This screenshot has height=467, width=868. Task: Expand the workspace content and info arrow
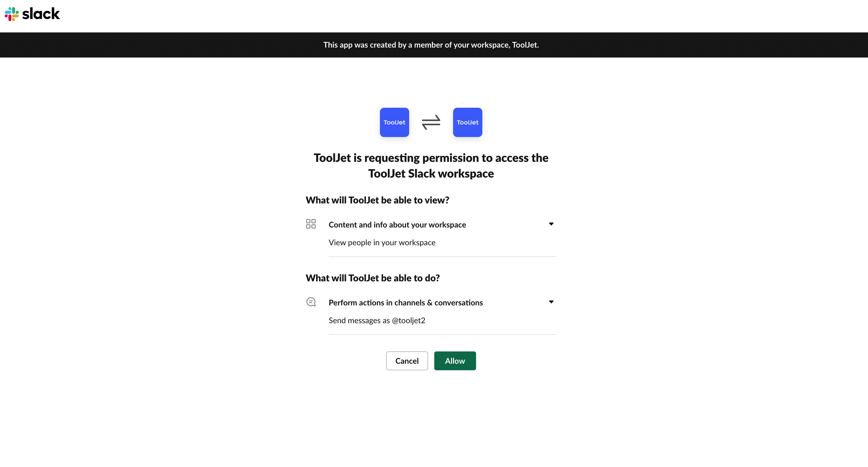pyautogui.click(x=551, y=224)
